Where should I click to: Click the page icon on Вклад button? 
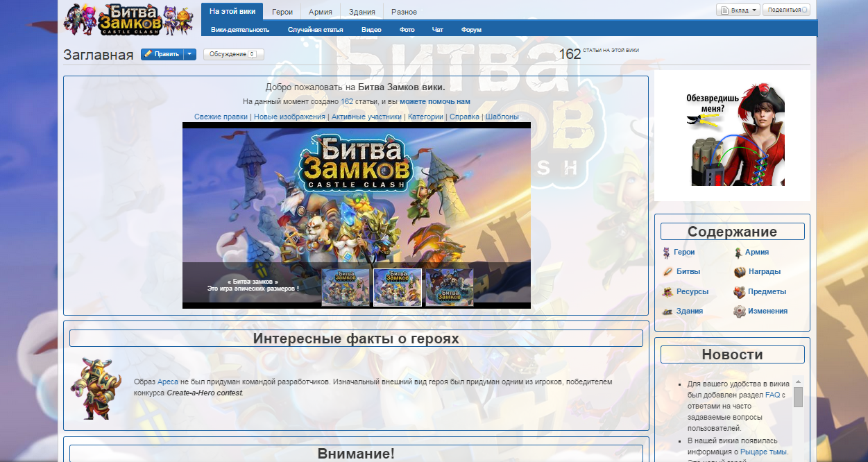click(724, 10)
